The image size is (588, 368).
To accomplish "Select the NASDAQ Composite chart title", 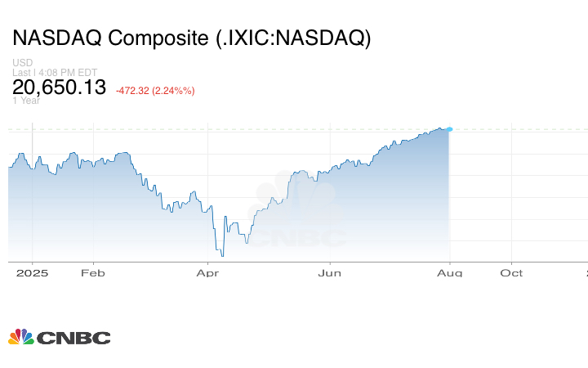I will point(191,38).
